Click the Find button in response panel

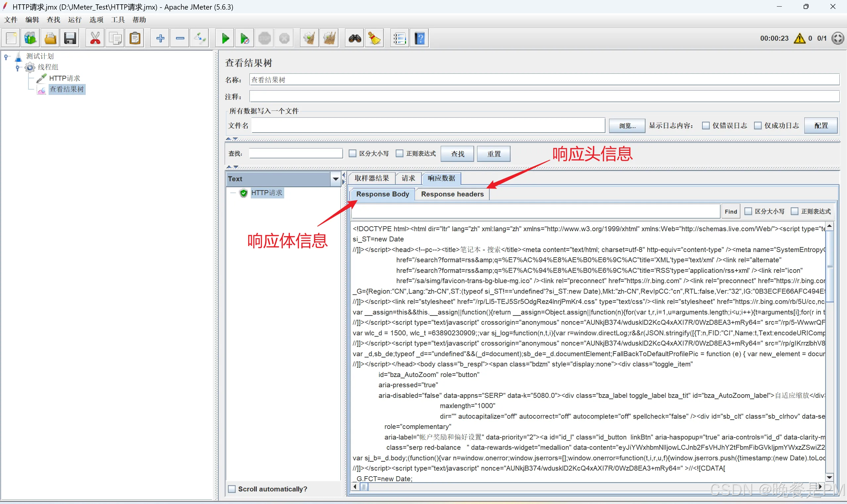(731, 212)
